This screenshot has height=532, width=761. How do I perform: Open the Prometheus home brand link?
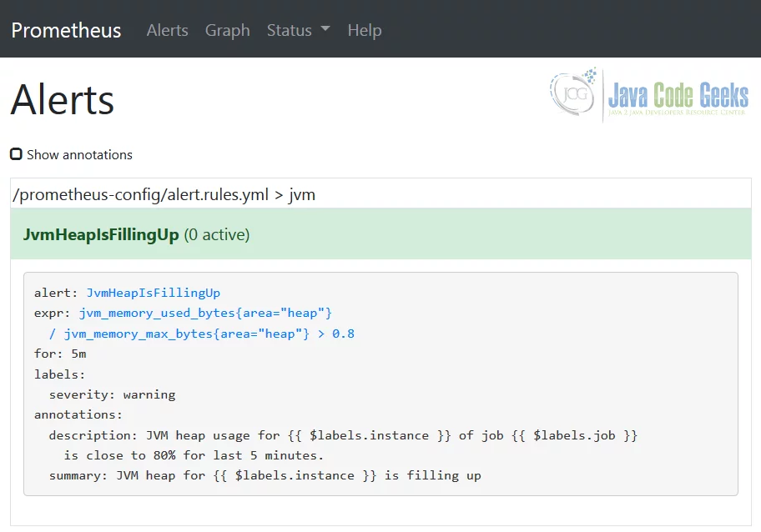click(x=66, y=30)
